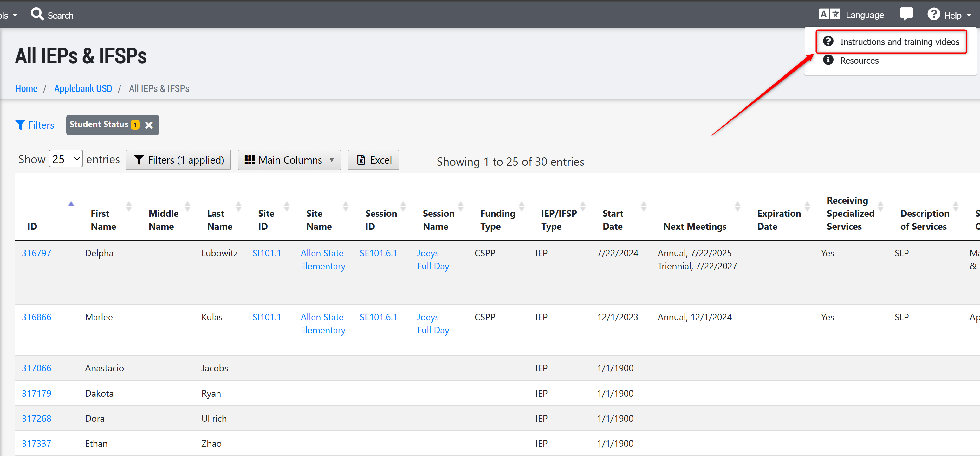
Task: Click the blue Filters funnel icon
Action: pos(20,125)
